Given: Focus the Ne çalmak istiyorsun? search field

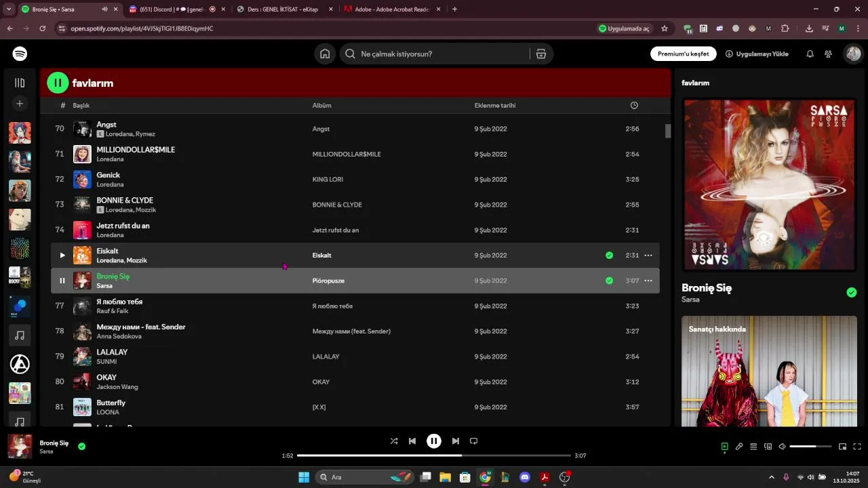Looking at the screenshot, I should 435,54.
